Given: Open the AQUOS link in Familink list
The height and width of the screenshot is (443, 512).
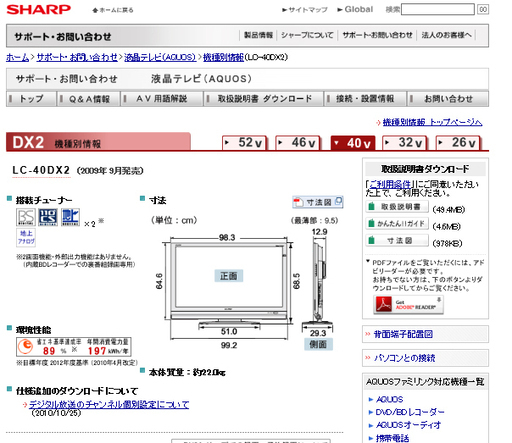Looking at the screenshot, I should 389,399.
